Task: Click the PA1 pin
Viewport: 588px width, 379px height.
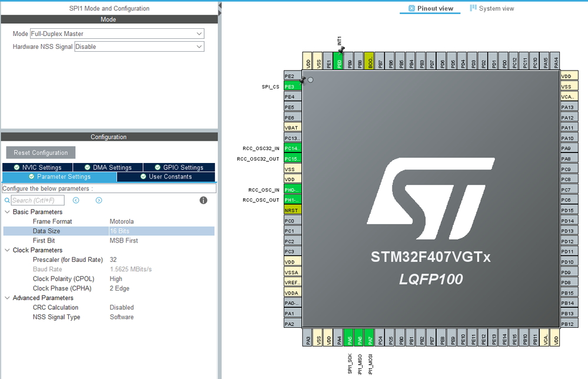Action: [293, 314]
